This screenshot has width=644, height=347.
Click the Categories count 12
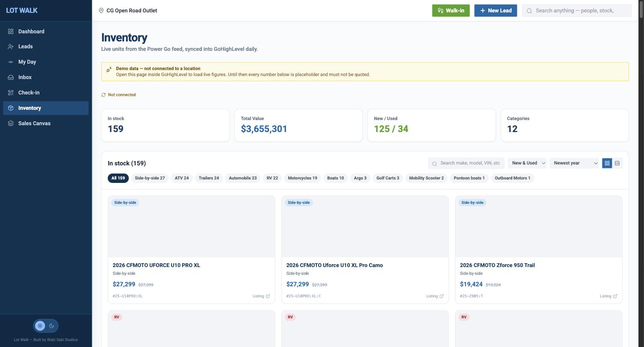tap(512, 129)
